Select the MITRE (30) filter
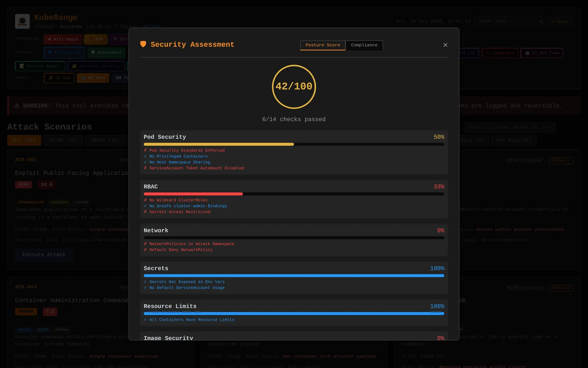 (63, 141)
